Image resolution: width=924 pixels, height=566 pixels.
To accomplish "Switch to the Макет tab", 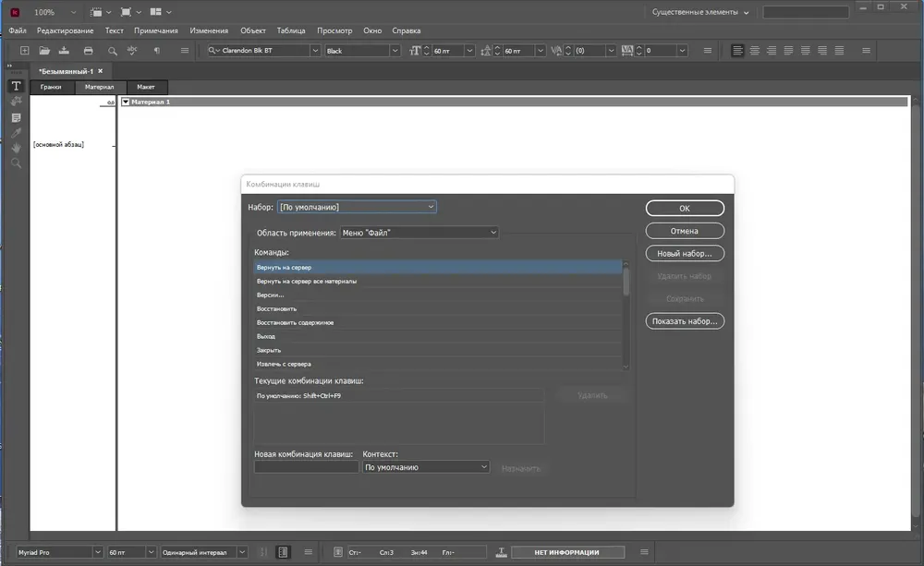I will [x=146, y=87].
